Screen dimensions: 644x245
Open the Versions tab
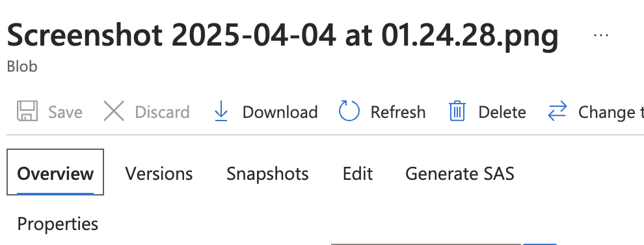(x=159, y=174)
